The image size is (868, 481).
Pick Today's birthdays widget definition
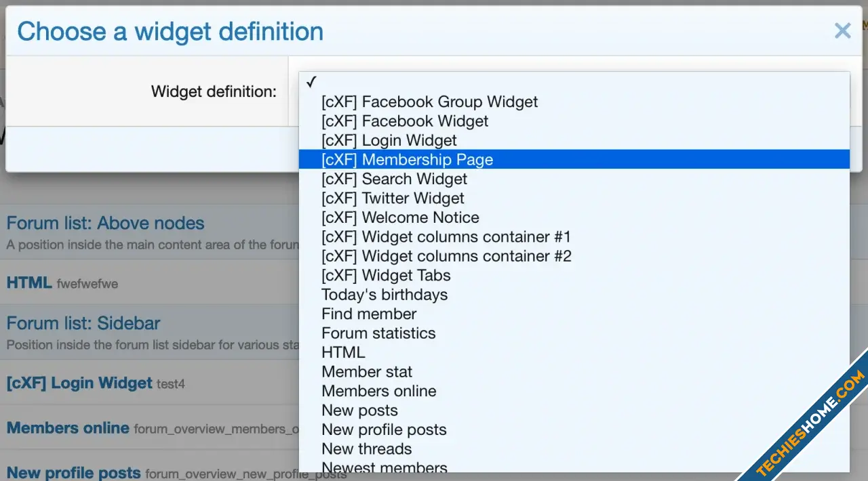[574, 295]
